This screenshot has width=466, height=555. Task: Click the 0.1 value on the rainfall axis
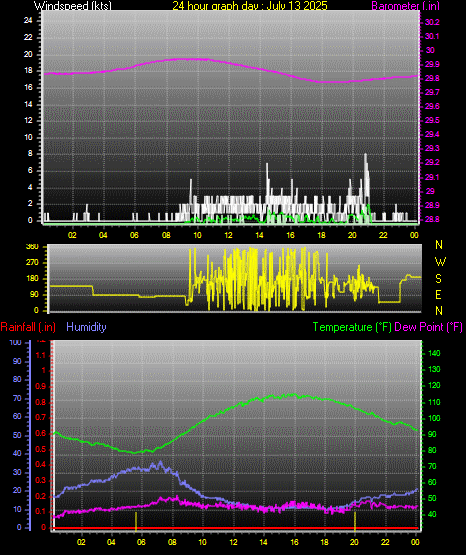point(41,511)
